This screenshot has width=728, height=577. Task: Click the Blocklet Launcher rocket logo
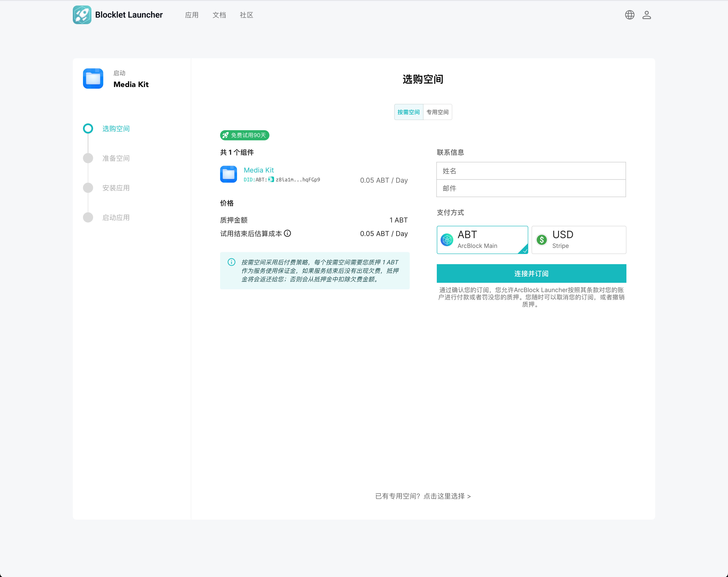(x=82, y=15)
